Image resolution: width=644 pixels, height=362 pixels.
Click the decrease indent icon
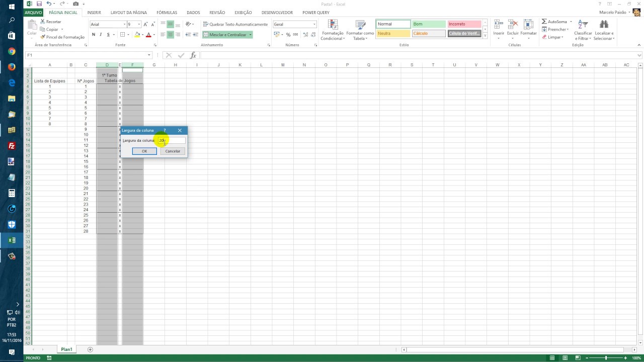coord(188,35)
